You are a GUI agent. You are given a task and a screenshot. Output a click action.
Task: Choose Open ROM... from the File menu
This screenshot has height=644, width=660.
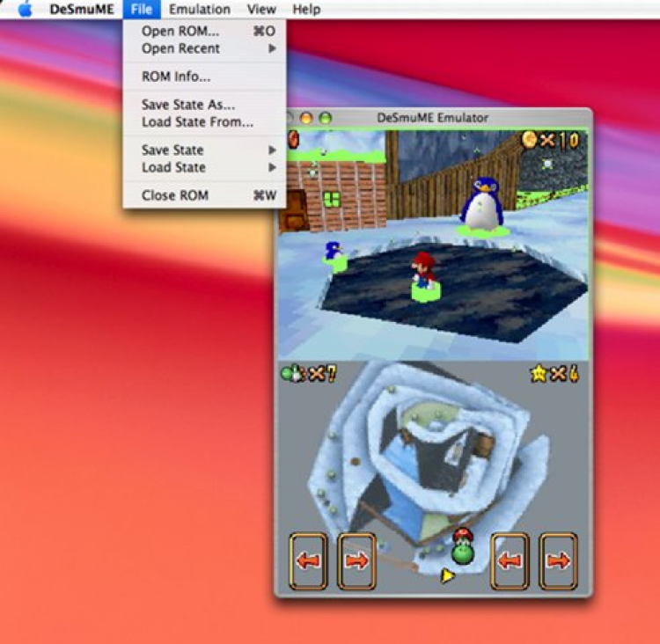(204, 31)
